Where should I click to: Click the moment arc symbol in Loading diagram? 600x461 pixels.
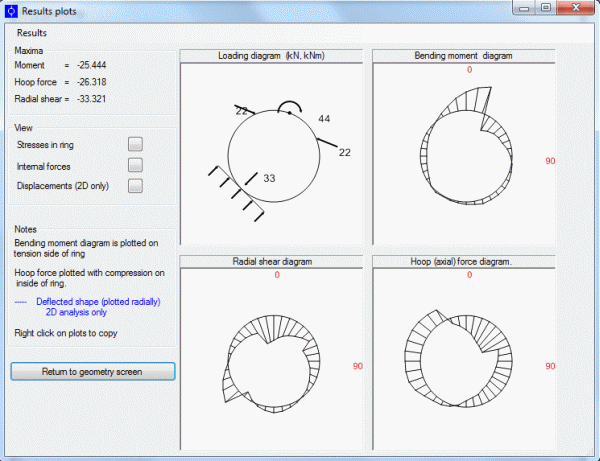click(x=290, y=108)
